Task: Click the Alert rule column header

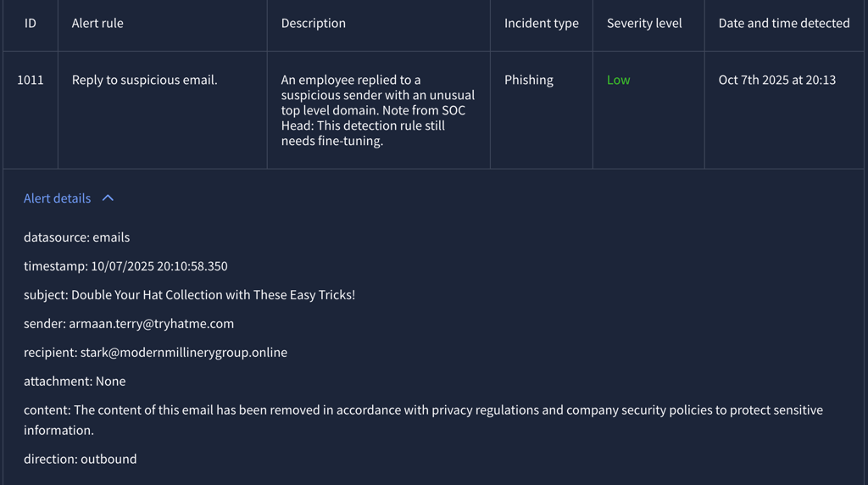Action: [97, 24]
